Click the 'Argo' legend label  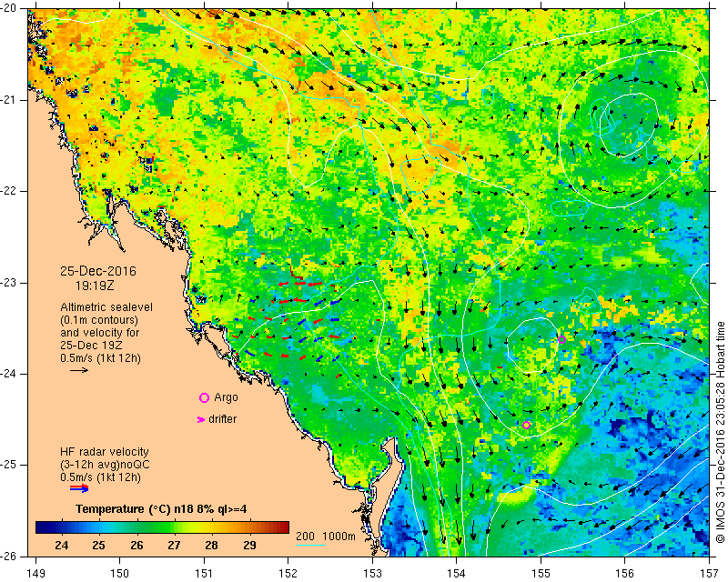[x=226, y=397]
